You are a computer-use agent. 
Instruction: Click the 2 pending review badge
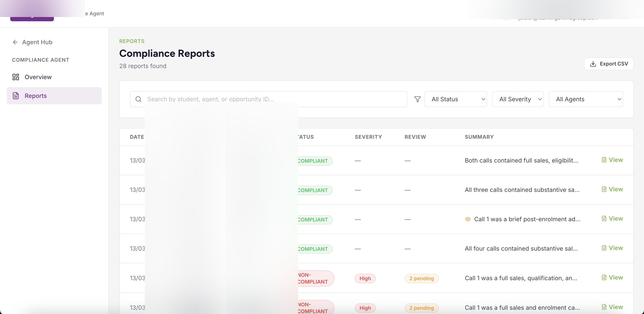pyautogui.click(x=421, y=278)
